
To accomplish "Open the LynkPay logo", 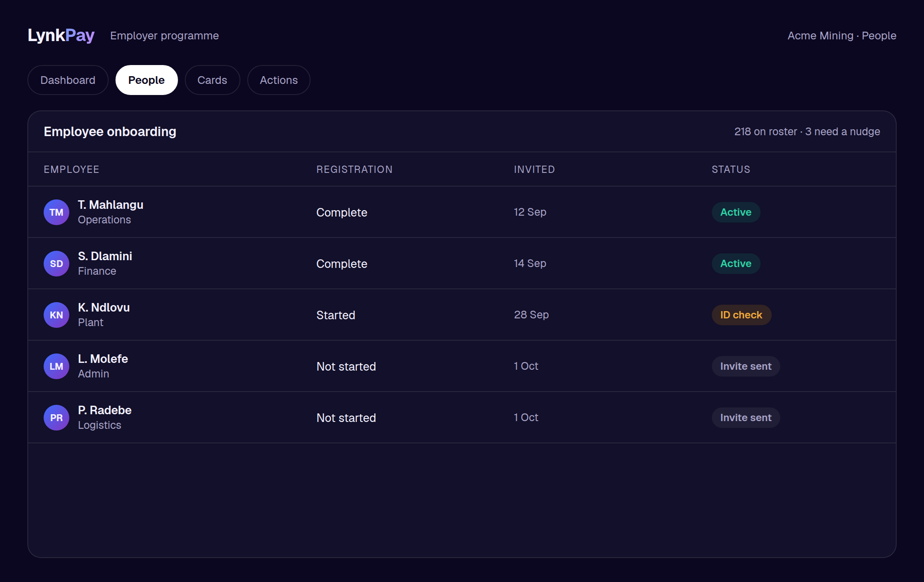I will point(61,36).
